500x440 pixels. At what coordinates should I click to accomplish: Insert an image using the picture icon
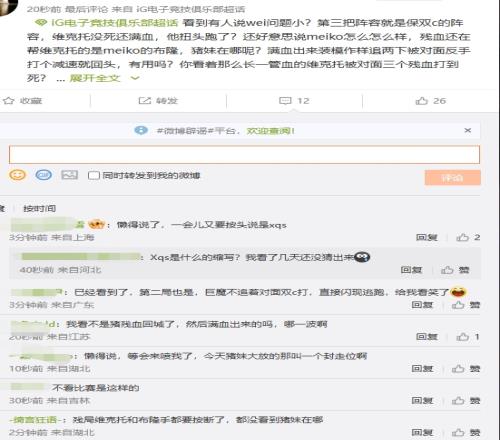(69, 175)
